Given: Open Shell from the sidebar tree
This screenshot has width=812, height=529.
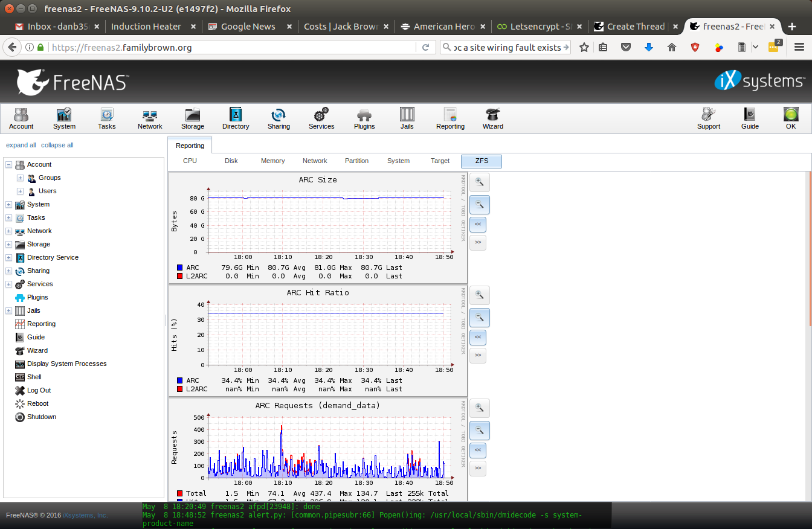Looking at the screenshot, I should 34,377.
